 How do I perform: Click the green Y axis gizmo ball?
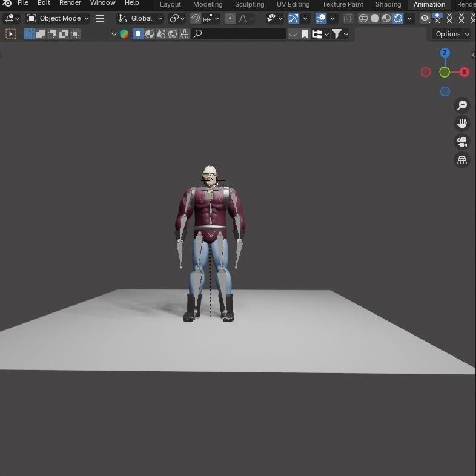[445, 72]
